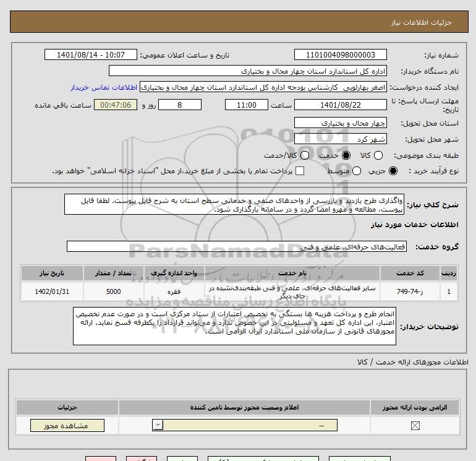476x461 pixels.
Task: Click the ردیف column header
Action: pos(449,273)
